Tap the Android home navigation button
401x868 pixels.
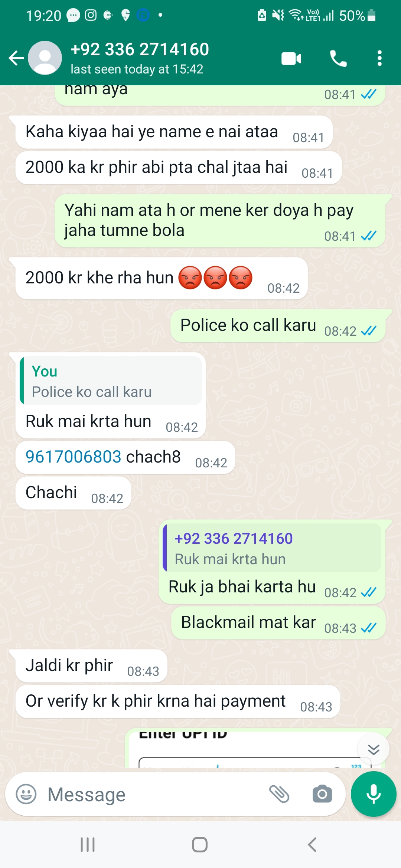pyautogui.click(x=200, y=845)
